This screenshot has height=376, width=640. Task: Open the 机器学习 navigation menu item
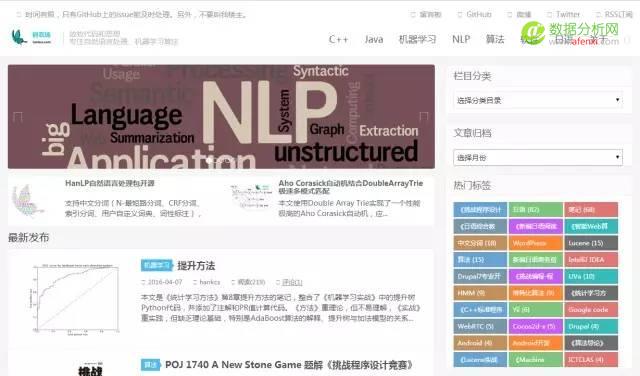point(417,39)
